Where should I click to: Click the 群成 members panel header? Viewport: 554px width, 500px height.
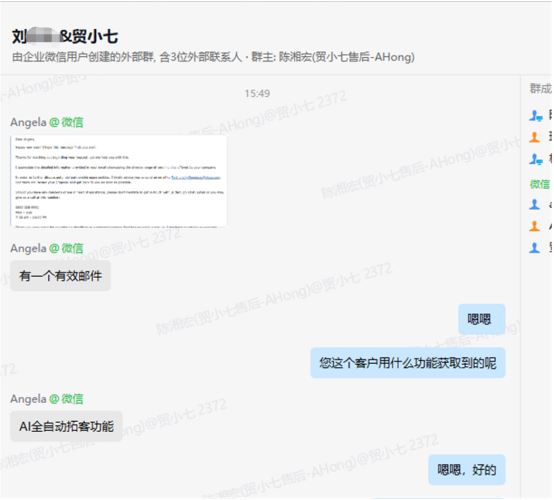541,88
